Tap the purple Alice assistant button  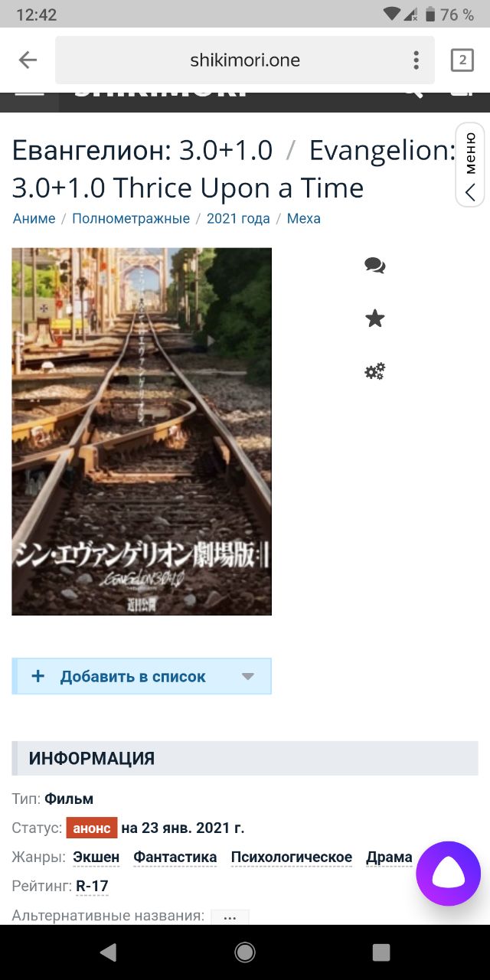(449, 873)
